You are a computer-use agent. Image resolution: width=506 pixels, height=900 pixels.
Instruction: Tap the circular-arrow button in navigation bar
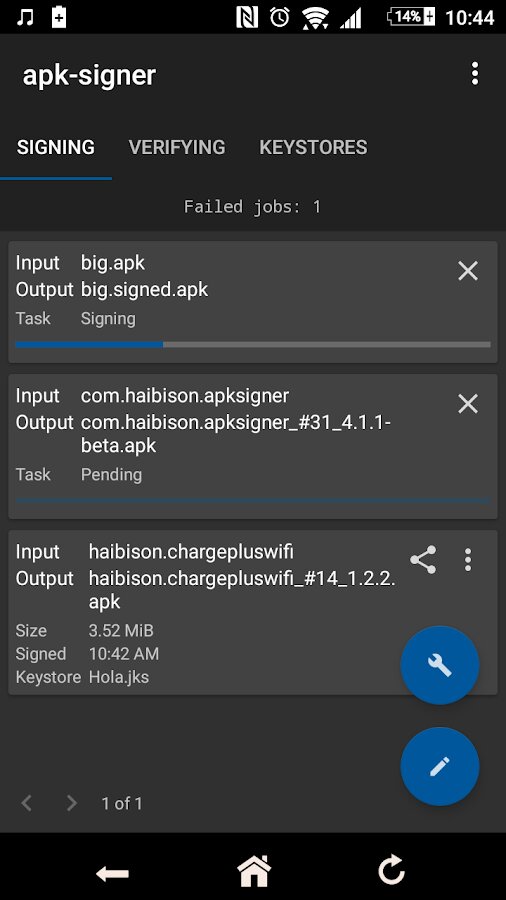(391, 870)
